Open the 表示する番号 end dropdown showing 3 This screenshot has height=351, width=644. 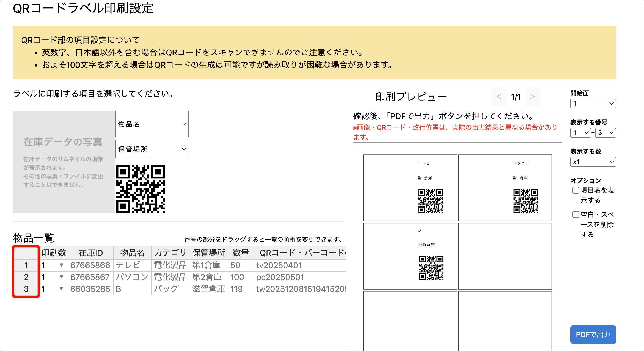(x=606, y=133)
